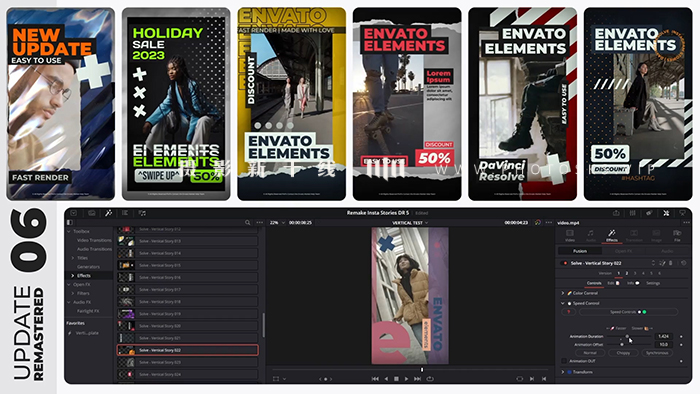700x394 pixels.
Task: Open viewer bypass color wheel icon
Action: pyautogui.click(x=538, y=222)
